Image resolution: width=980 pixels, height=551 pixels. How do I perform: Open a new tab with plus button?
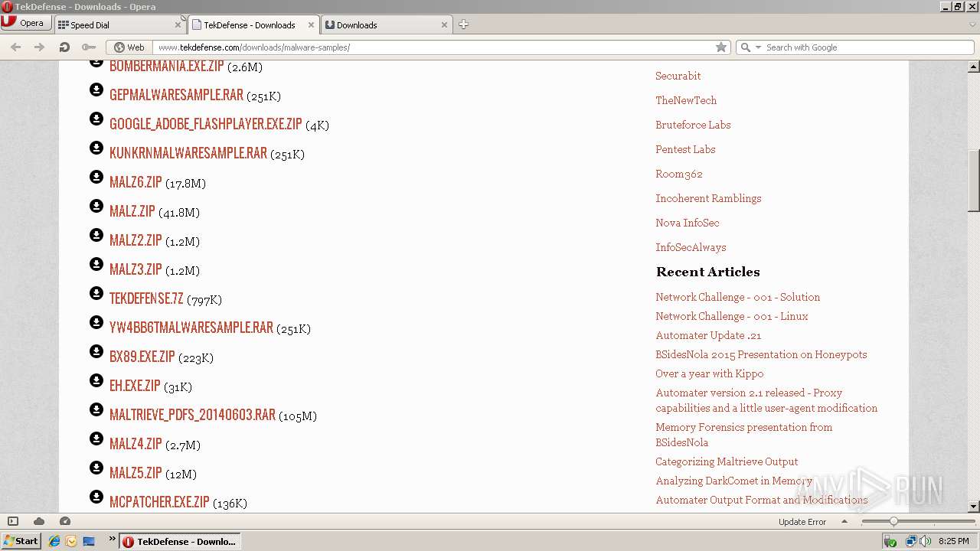coord(463,24)
